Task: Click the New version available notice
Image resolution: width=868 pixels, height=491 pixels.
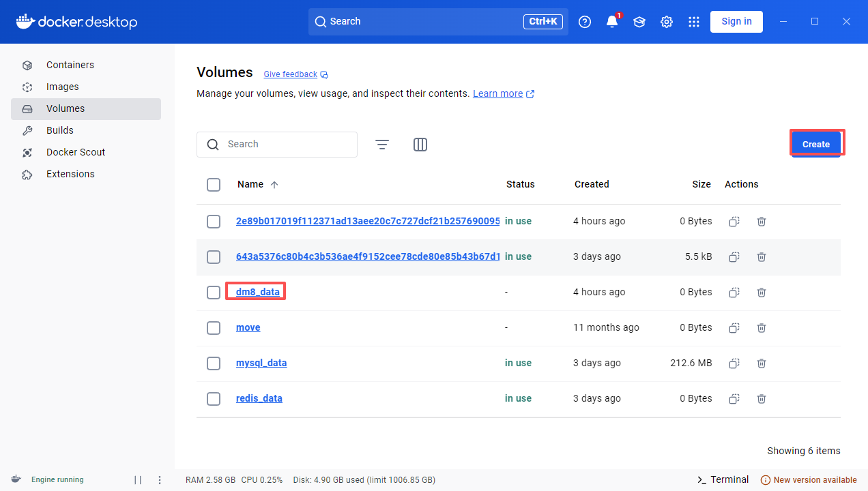Action: (x=809, y=480)
